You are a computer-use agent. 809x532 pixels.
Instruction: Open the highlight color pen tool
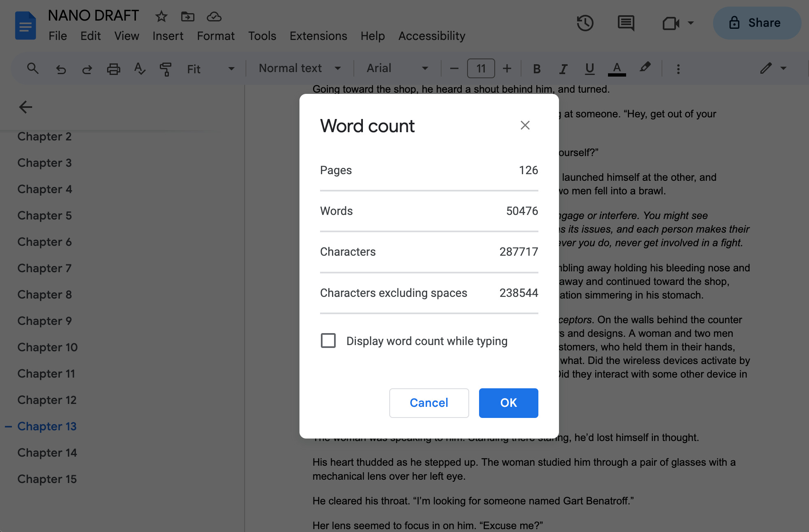pos(645,68)
